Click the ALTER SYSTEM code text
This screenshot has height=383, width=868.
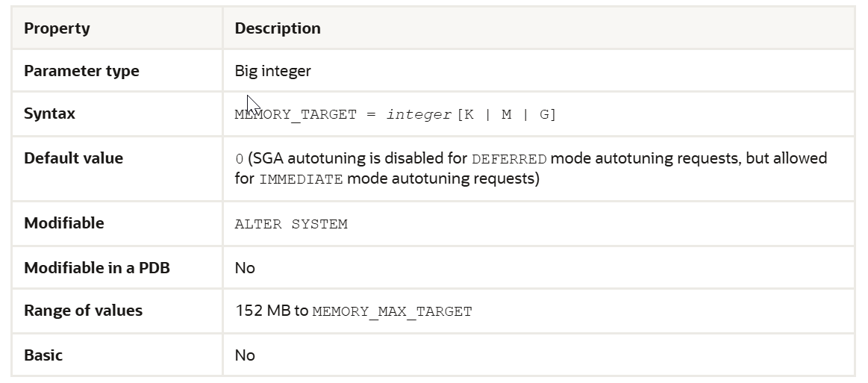291,224
